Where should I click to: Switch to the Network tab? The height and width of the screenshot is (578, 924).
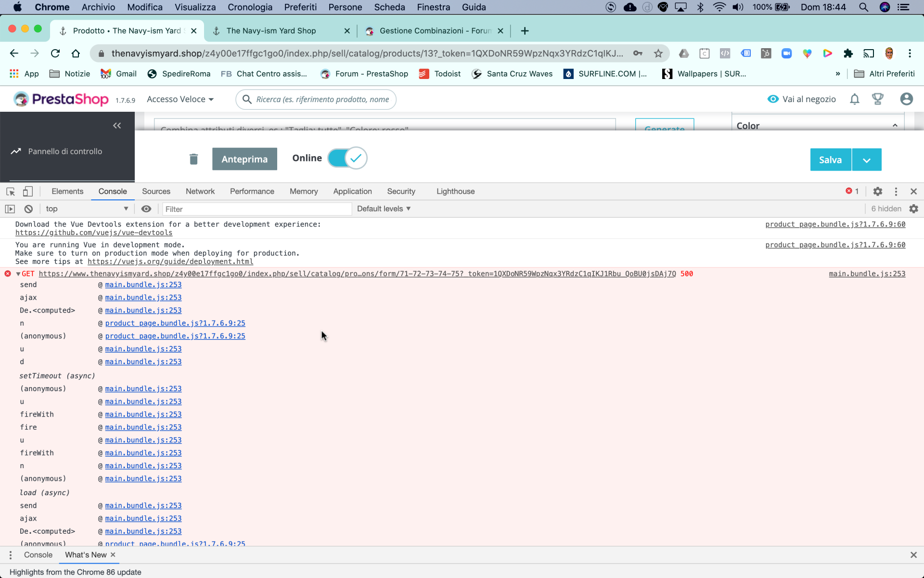[200, 191]
